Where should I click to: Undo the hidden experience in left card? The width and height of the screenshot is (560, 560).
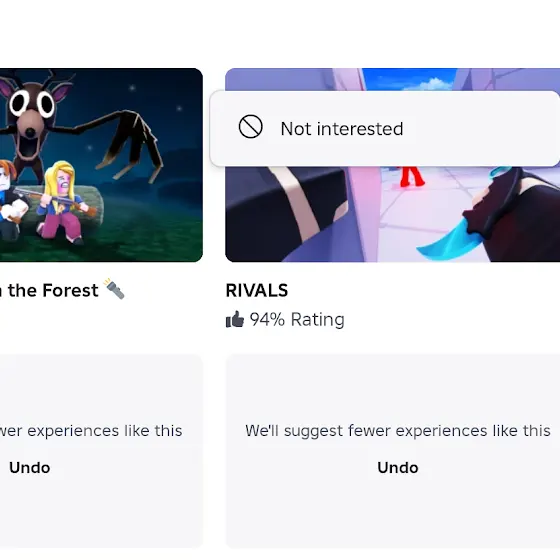click(x=30, y=468)
